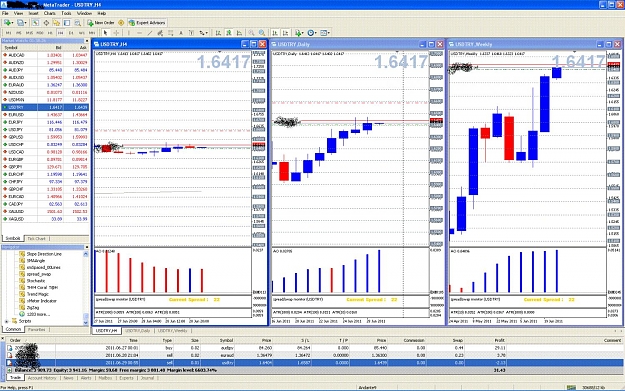Switch chart to line chart icon

pyautogui.click(x=239, y=33)
